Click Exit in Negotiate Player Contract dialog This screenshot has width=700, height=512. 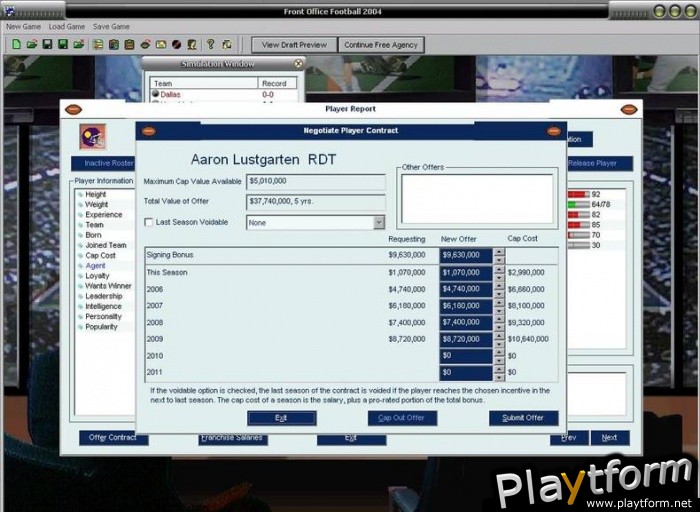(x=282, y=418)
